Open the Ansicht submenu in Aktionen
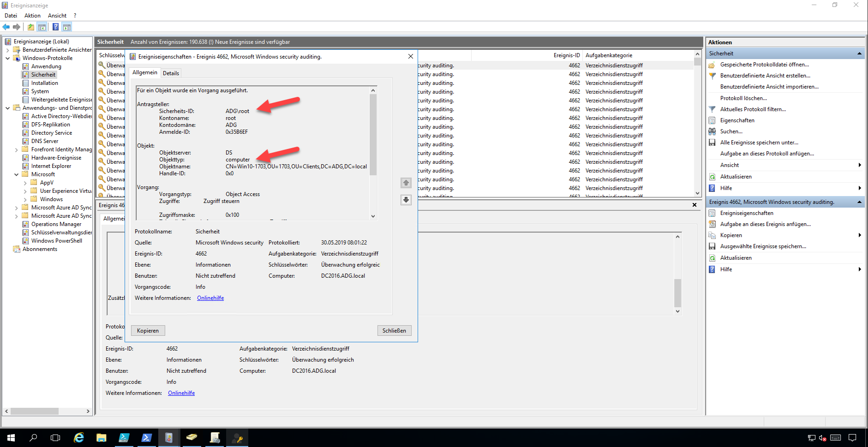This screenshot has height=447, width=868. [x=785, y=165]
